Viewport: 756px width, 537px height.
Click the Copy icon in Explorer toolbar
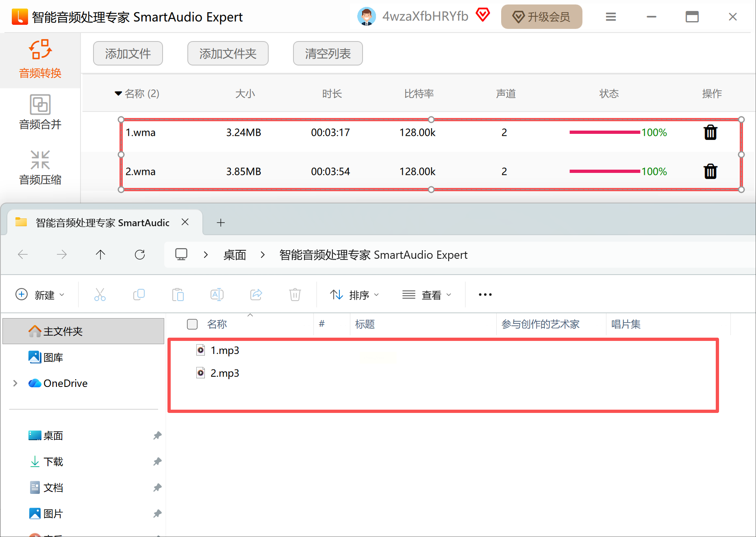coord(139,295)
